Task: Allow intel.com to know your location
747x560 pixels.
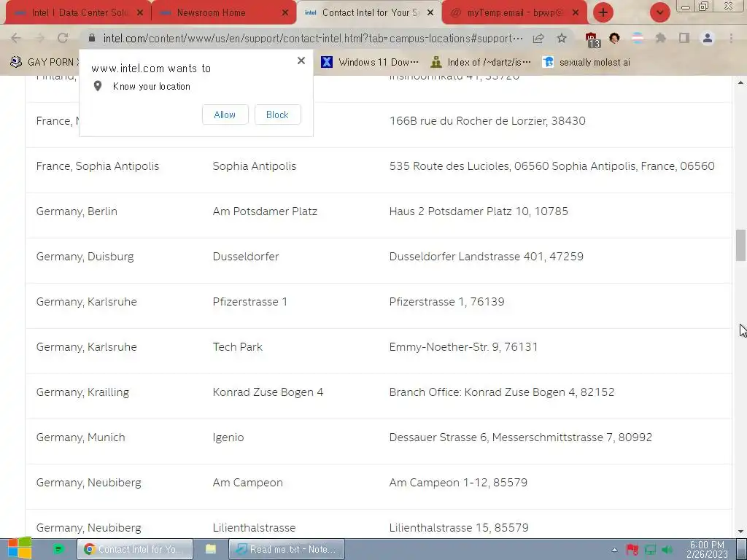Action: (225, 114)
